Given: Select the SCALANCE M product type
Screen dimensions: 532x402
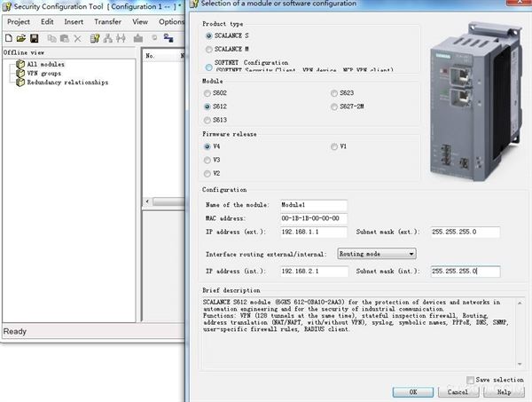Looking at the screenshot, I should (x=208, y=50).
